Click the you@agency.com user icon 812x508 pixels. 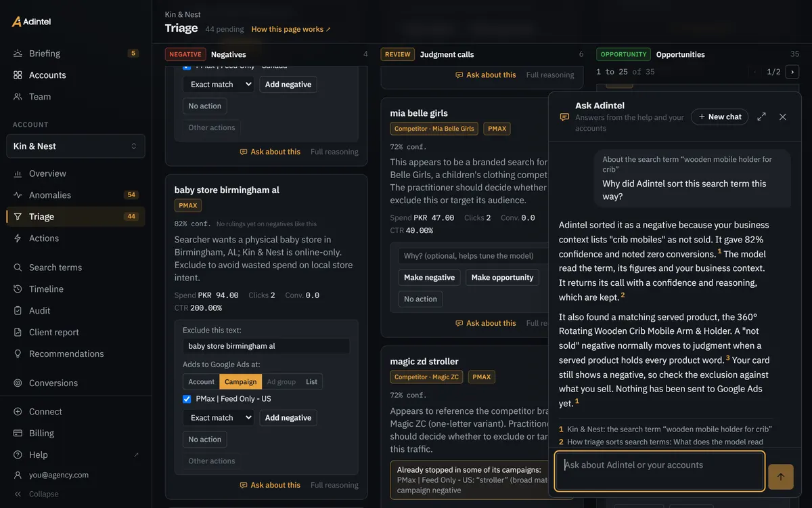pos(18,475)
